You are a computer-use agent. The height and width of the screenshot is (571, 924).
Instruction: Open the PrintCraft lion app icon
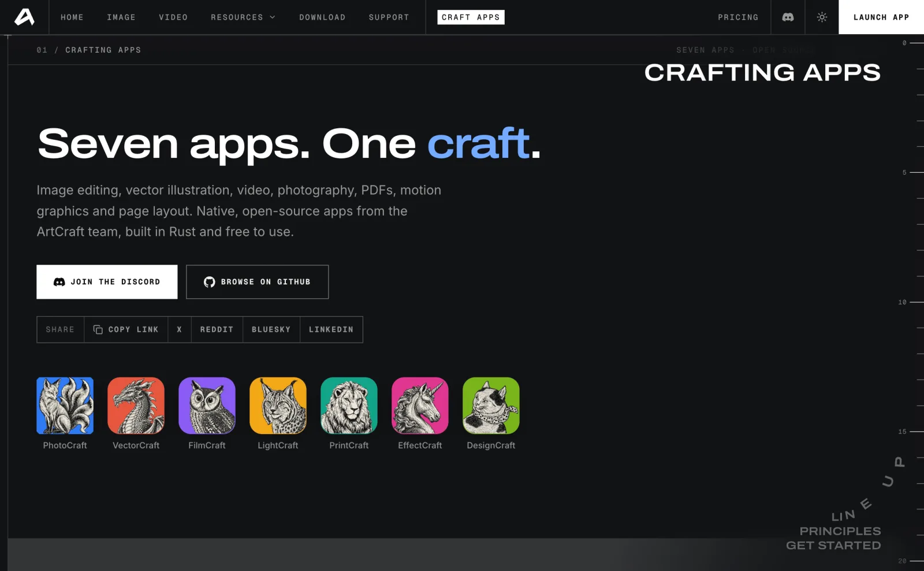click(x=349, y=406)
